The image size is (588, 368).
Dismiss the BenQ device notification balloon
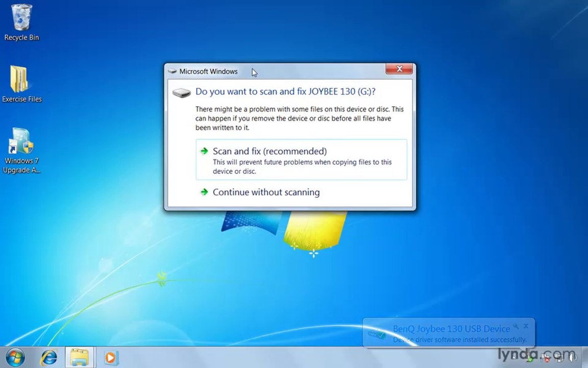(x=526, y=326)
